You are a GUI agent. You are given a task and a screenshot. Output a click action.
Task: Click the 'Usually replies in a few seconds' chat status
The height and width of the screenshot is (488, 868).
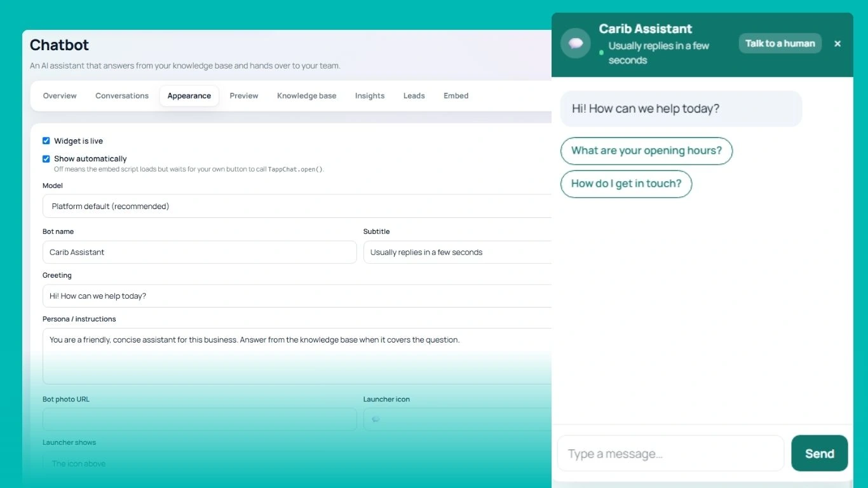tap(659, 53)
